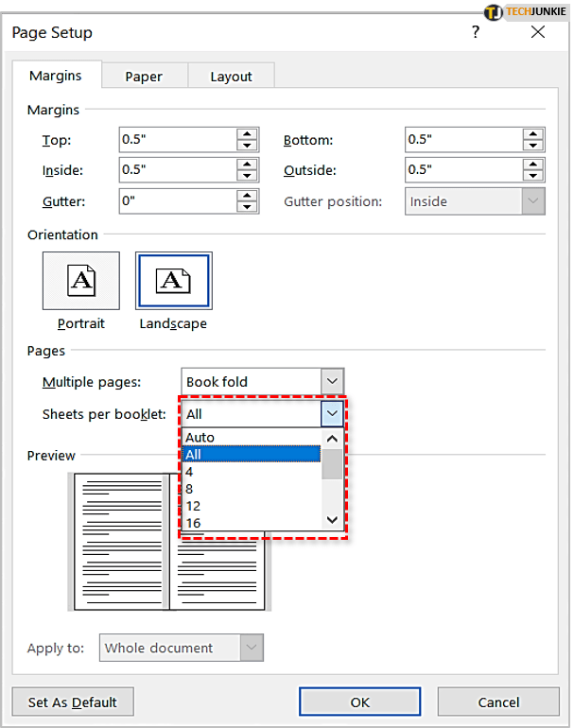Open the Multiple pages dropdown
This screenshot has width=574, height=728.
(331, 382)
